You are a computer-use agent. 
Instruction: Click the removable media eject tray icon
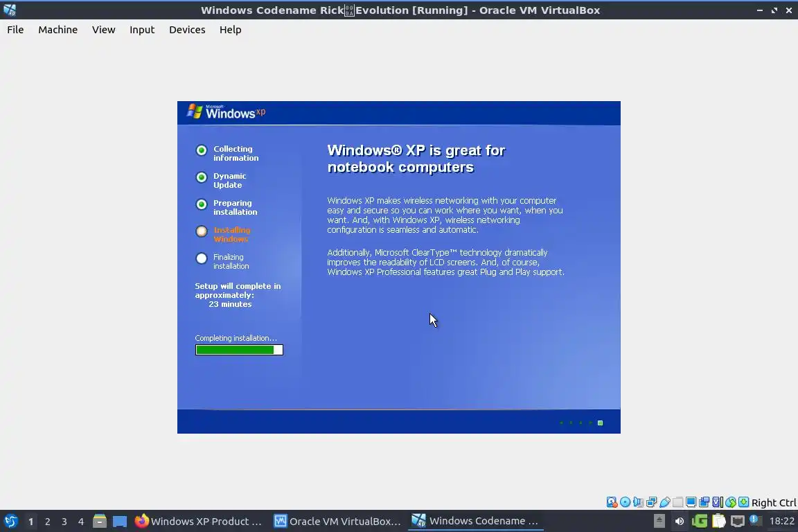659,521
